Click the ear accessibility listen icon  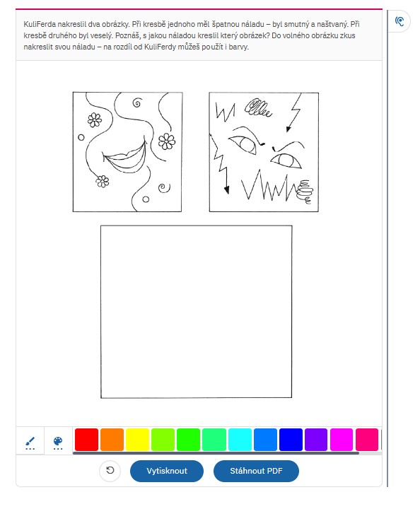399,21
